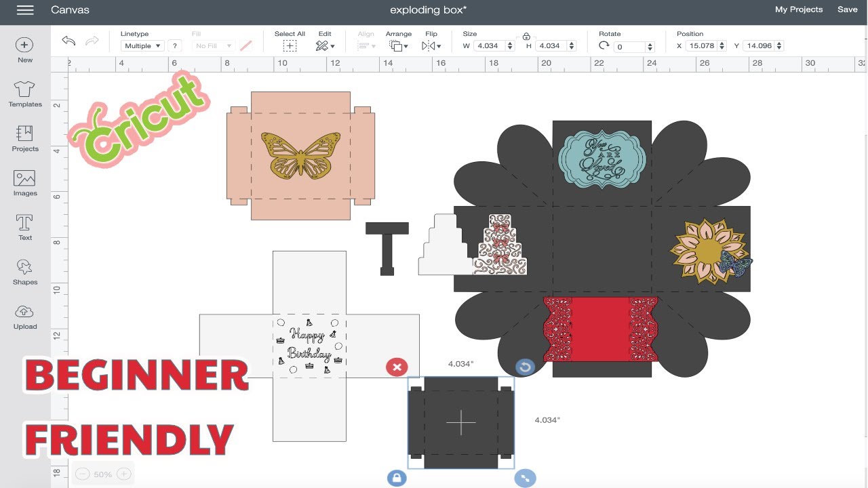This screenshot has width=868, height=488.
Task: Click the linetype question mark box
Action: pos(175,46)
